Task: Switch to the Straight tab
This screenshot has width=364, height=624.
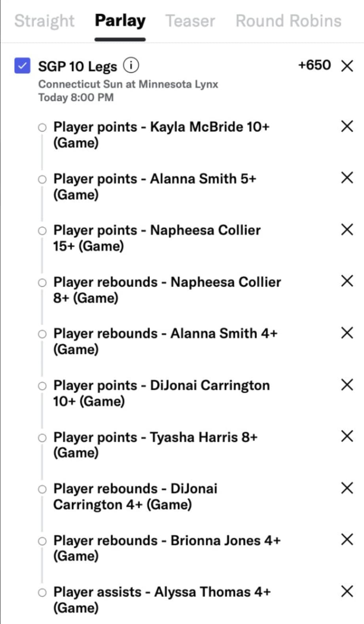Action: click(44, 21)
